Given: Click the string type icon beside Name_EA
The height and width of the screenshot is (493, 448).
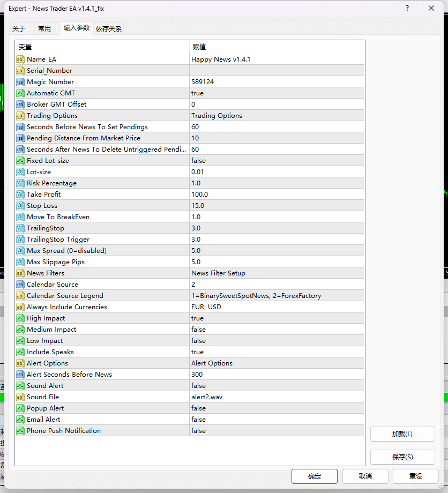Looking at the screenshot, I should pos(20,59).
